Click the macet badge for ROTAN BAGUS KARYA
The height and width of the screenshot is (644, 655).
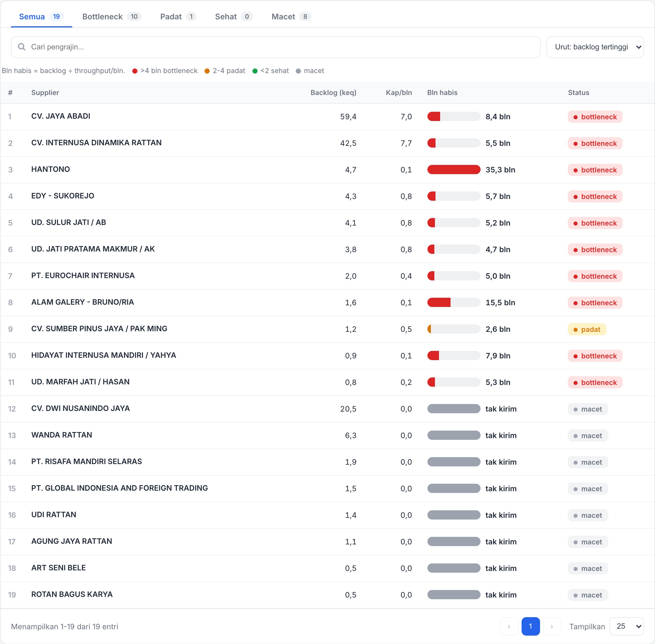(x=588, y=595)
